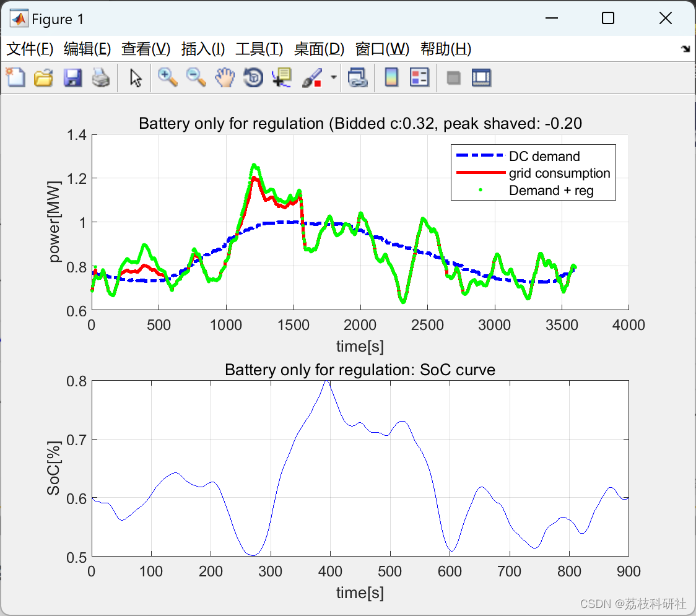The width and height of the screenshot is (696, 616).
Task: Expand the brush color dropdown arrow
Action: (333, 77)
